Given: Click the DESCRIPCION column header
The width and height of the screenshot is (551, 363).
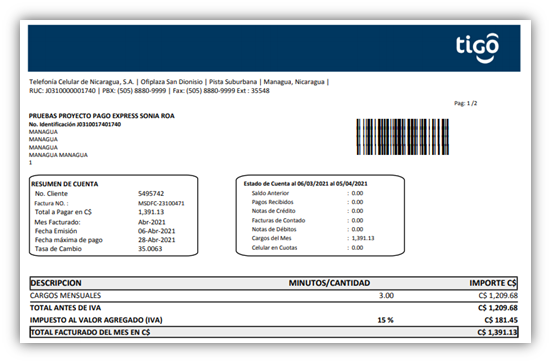Looking at the screenshot, I should coord(56,283).
